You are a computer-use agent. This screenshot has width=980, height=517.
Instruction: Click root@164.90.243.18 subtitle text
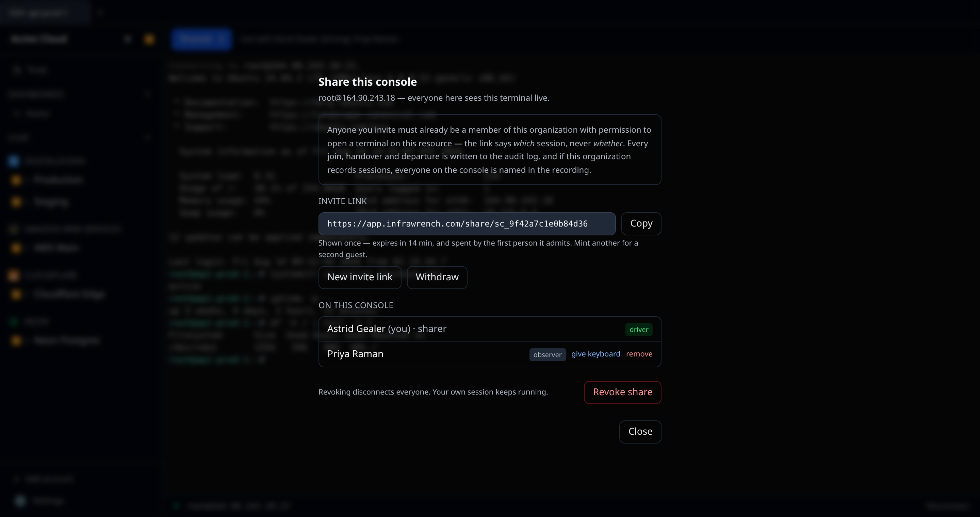click(x=434, y=98)
